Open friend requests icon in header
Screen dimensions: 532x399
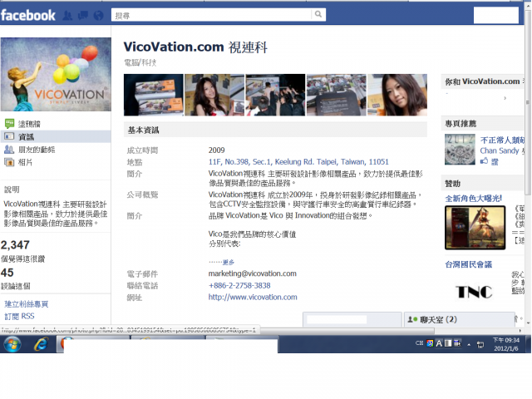point(67,15)
